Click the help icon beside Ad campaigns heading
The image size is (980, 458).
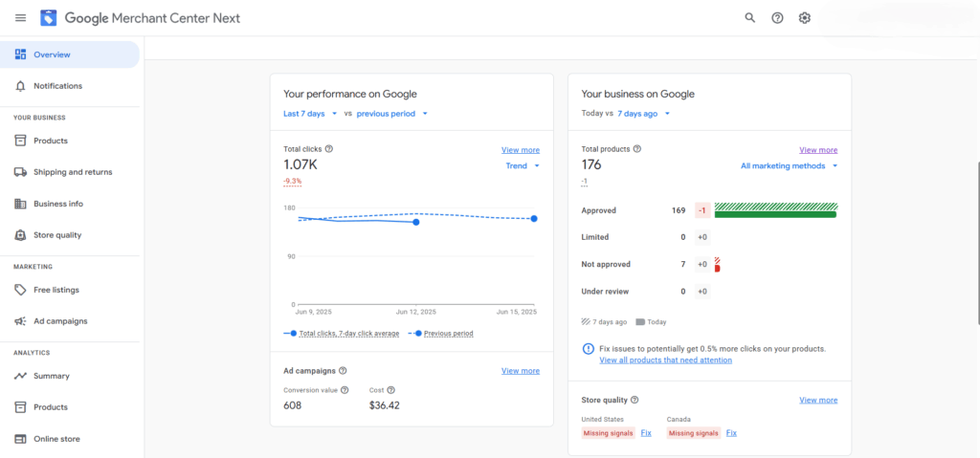tap(343, 371)
